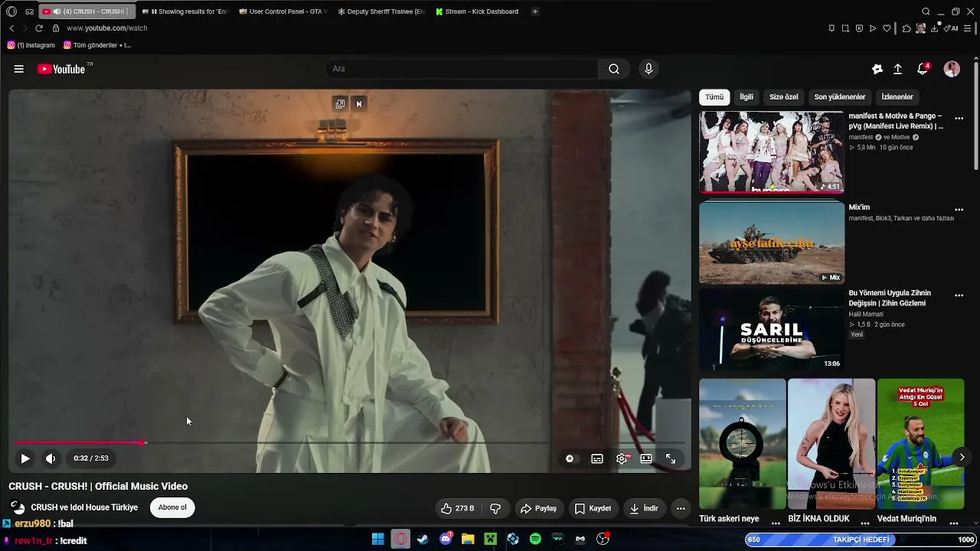Open the browser snapshot capture icon

click(x=845, y=28)
